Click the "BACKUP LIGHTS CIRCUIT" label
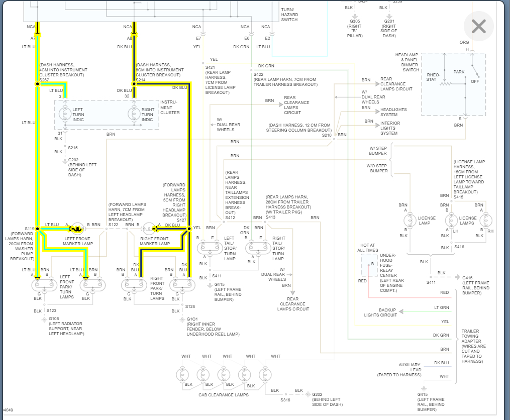 click(380, 312)
